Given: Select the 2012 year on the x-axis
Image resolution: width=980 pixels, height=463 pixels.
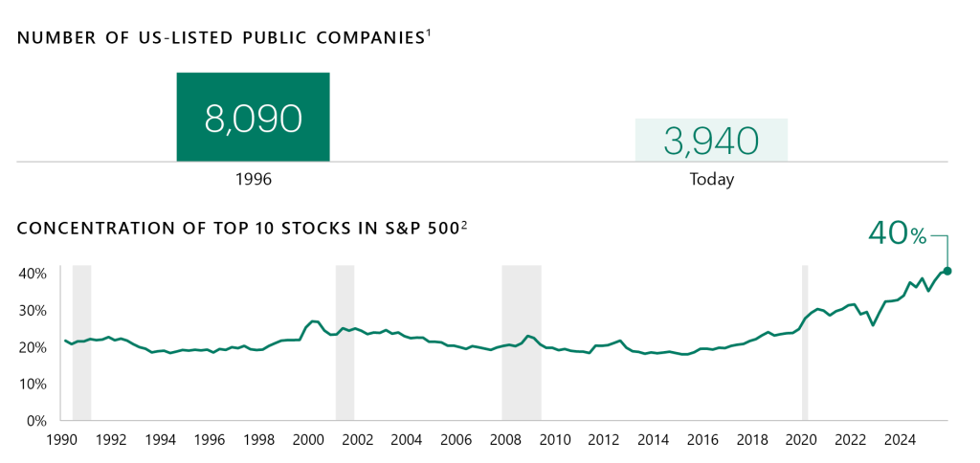Looking at the screenshot, I should pyautogui.click(x=604, y=440).
